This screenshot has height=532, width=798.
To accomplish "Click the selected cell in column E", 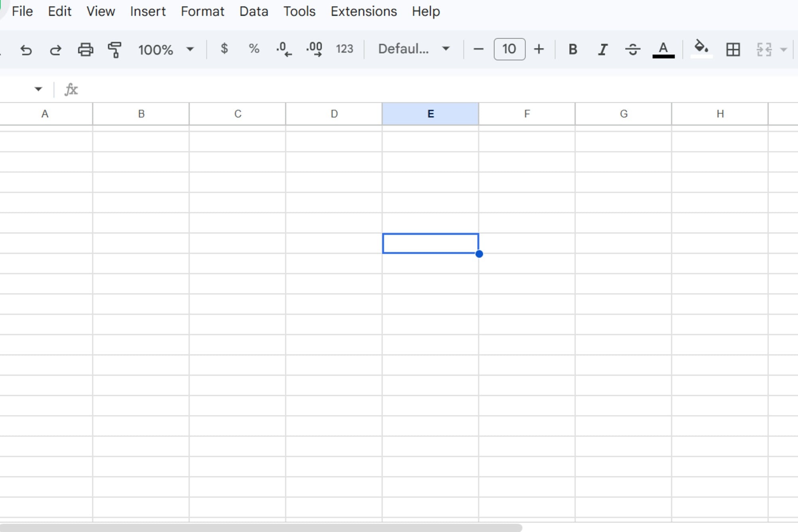I will click(x=431, y=243).
